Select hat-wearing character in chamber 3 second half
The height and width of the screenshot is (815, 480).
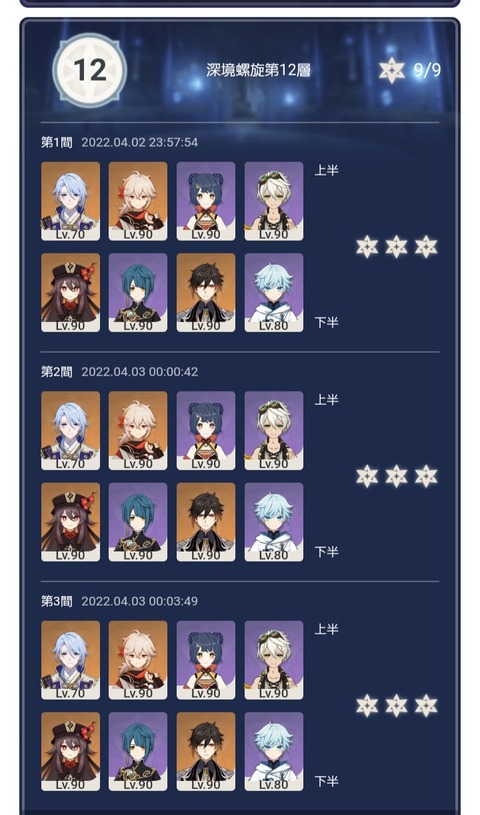[x=70, y=752]
